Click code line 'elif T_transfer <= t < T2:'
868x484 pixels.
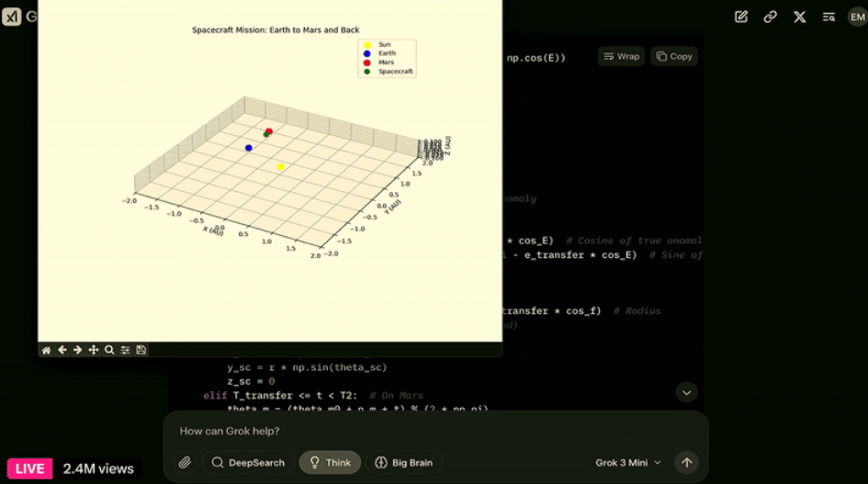(280, 396)
